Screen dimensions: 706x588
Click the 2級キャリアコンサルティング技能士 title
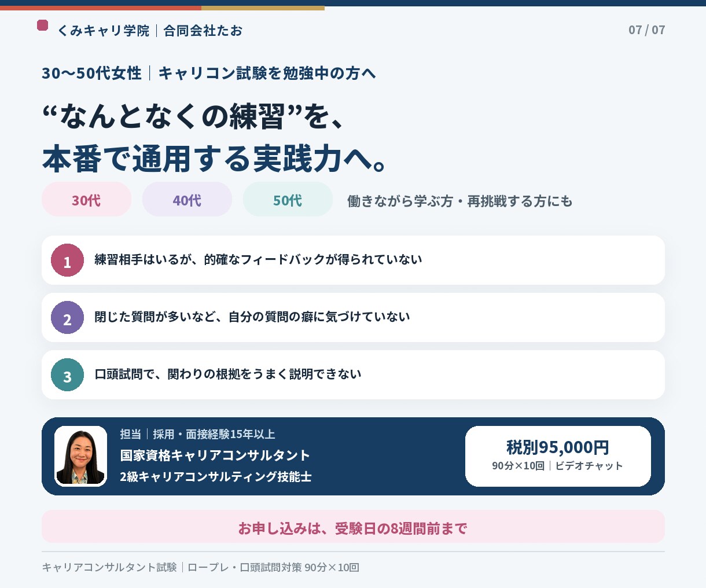pyautogui.click(x=216, y=477)
